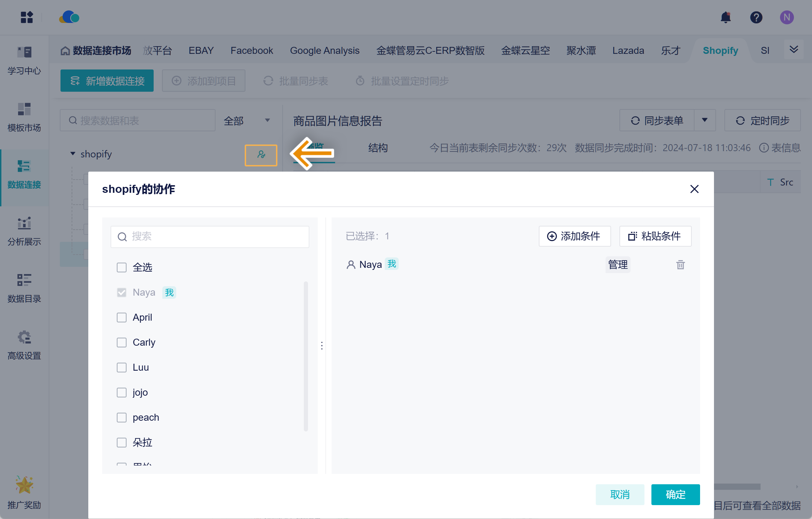Expand the 同步表单 dropdown arrow
The height and width of the screenshot is (519, 812).
tap(705, 120)
